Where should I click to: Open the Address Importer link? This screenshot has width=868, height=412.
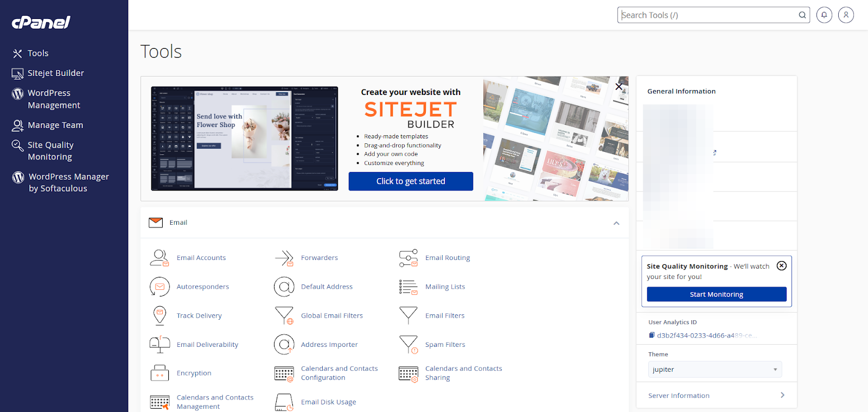click(x=329, y=344)
